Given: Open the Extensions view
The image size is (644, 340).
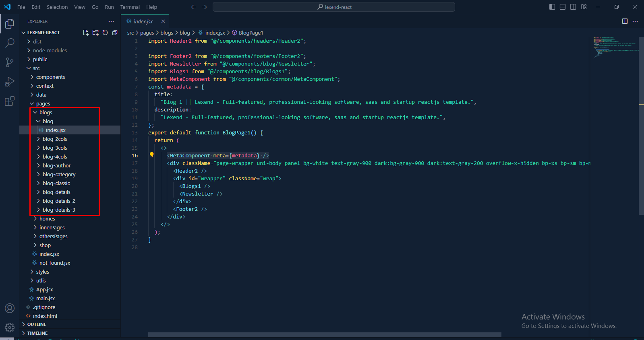Looking at the screenshot, I should 10,101.
